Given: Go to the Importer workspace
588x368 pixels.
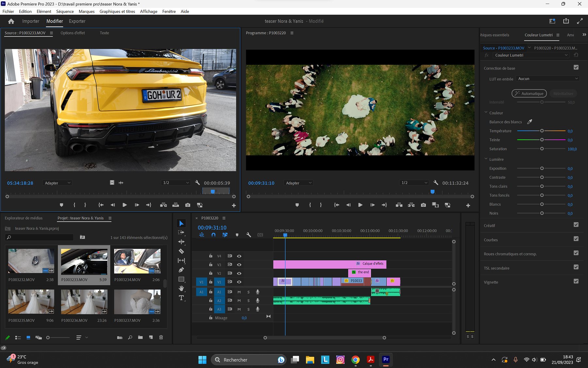Looking at the screenshot, I should [31, 21].
